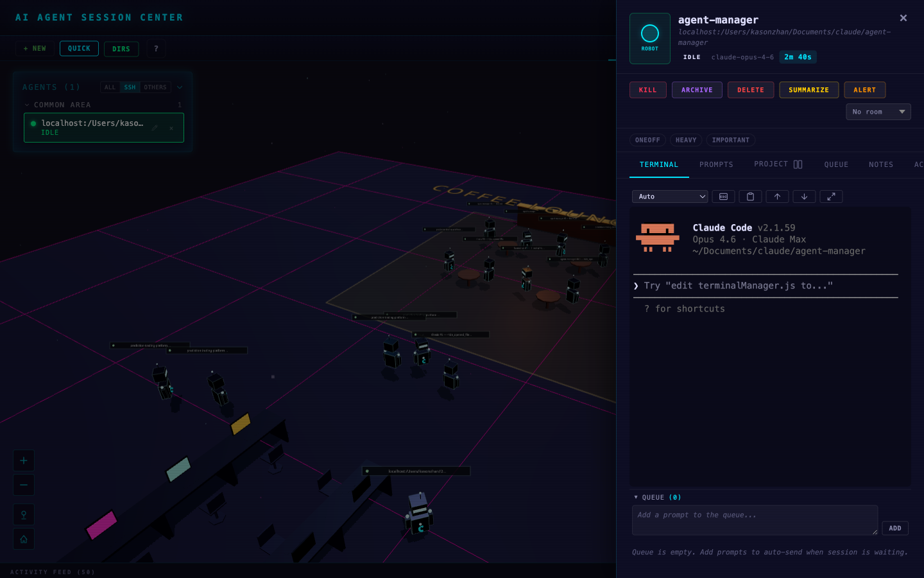Viewport: 924px width, 578px height.
Task: Open the NOTES tab
Action: [x=880, y=164]
